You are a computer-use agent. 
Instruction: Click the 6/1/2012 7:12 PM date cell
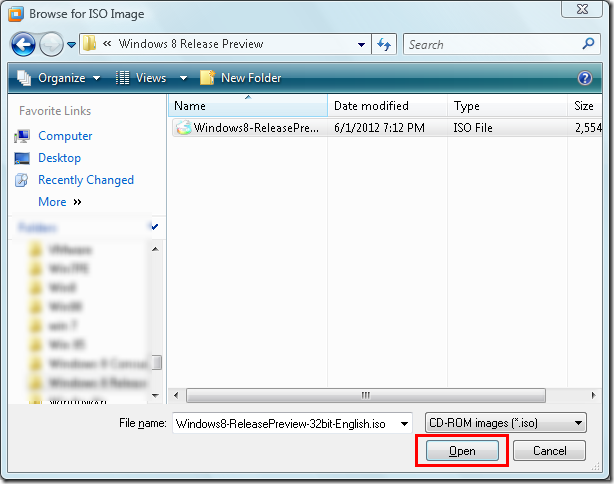pos(379,128)
